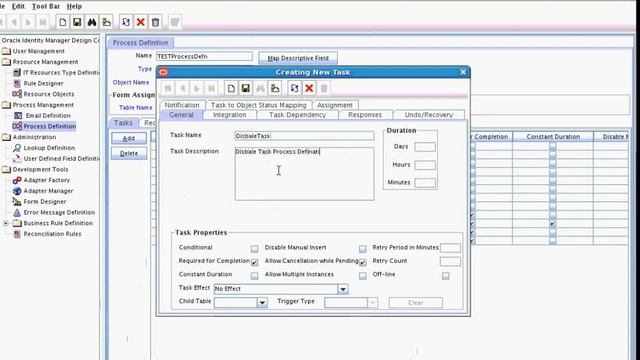Click red X icon in Creating New Task toolbar

(309, 88)
